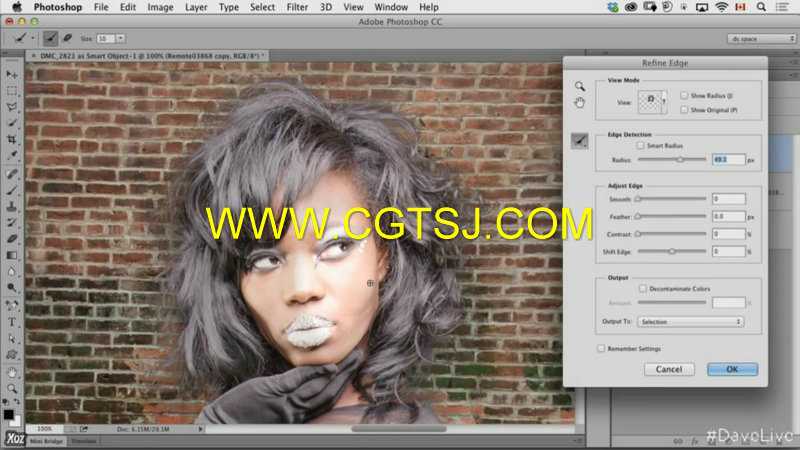Expand the status bar info arrow
The width and height of the screenshot is (800, 450).
201,429
